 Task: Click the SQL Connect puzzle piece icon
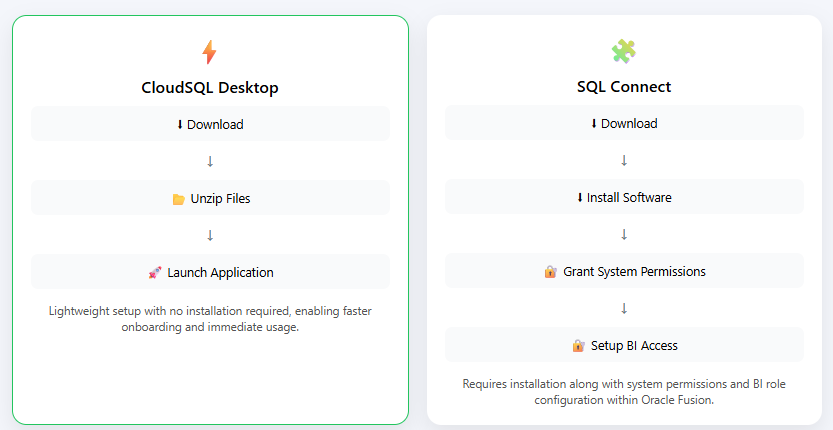(624, 52)
